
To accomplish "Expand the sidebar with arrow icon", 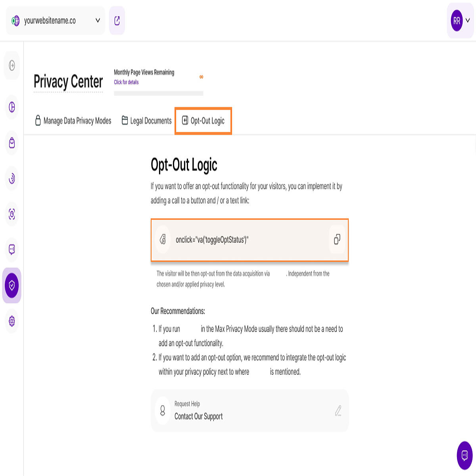I will pyautogui.click(x=12, y=65).
